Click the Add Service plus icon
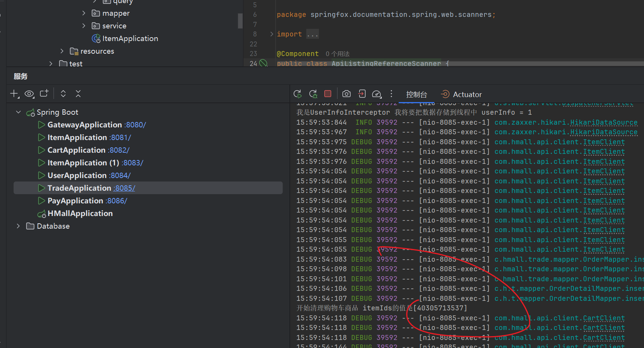Image resolution: width=644 pixels, height=348 pixels. tap(15, 94)
